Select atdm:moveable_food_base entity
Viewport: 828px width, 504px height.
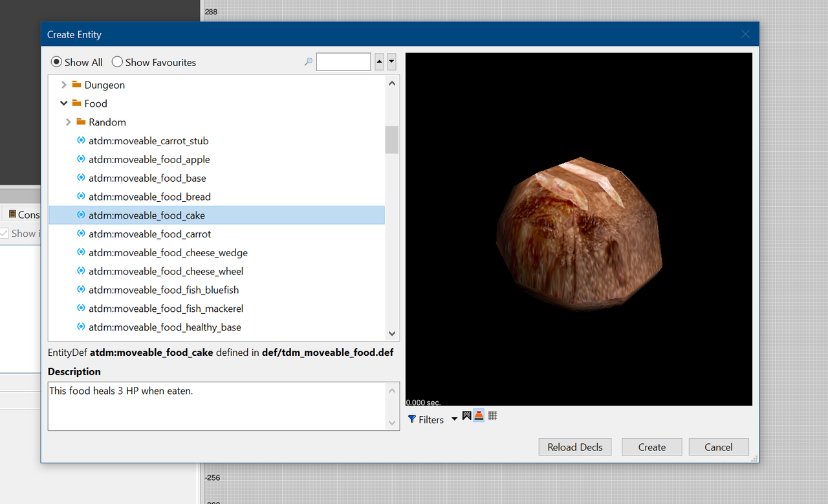click(x=217, y=178)
